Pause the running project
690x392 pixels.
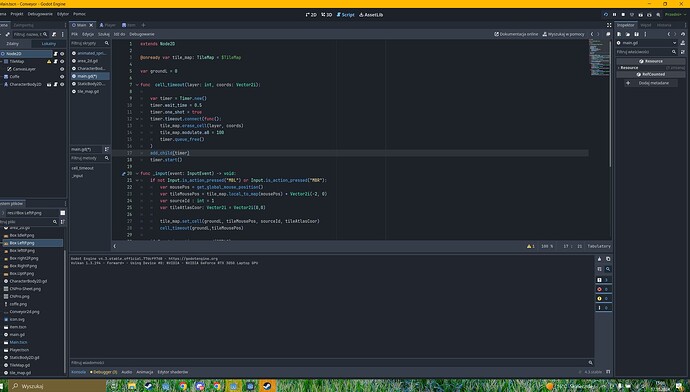pyautogui.click(x=614, y=15)
